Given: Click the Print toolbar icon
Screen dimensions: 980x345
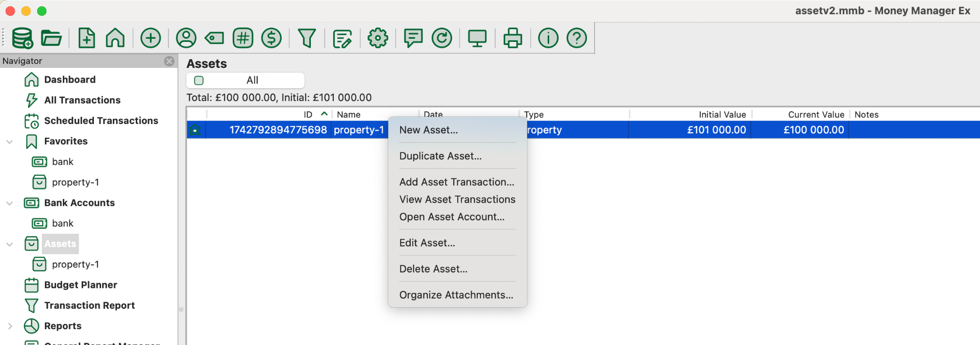Looking at the screenshot, I should coord(512,38).
